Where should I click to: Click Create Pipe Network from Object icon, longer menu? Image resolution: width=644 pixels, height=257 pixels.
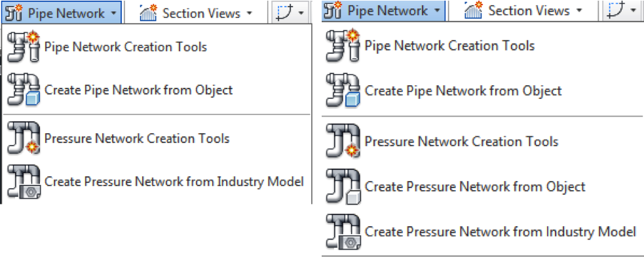coord(343,91)
